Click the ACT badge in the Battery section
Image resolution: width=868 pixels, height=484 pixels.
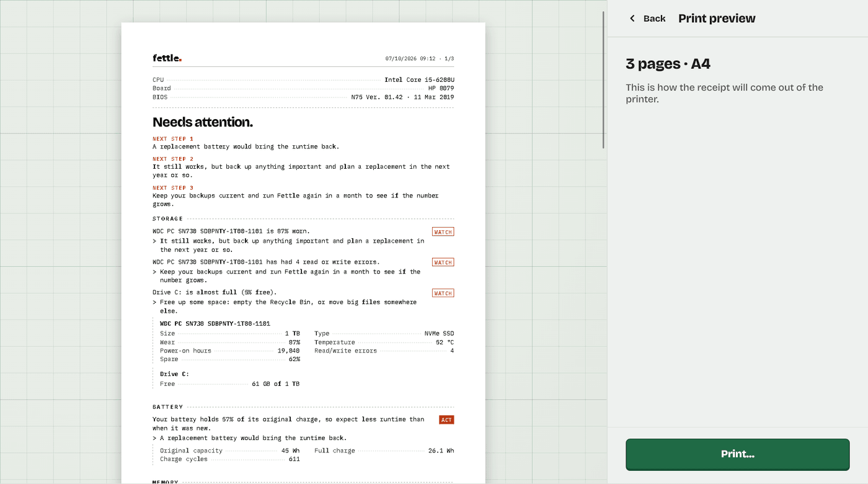pyautogui.click(x=446, y=420)
